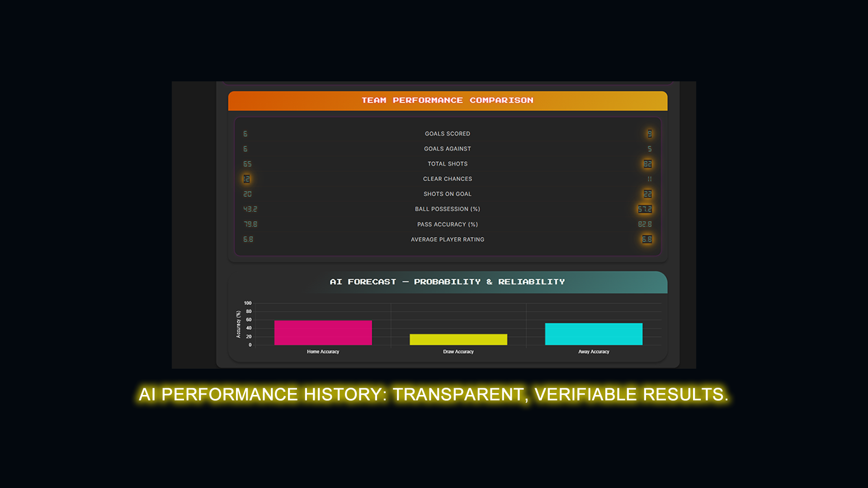Viewport: 868px width, 488px height.
Task: Click the Pass Accuracy (%) label
Action: tap(447, 225)
